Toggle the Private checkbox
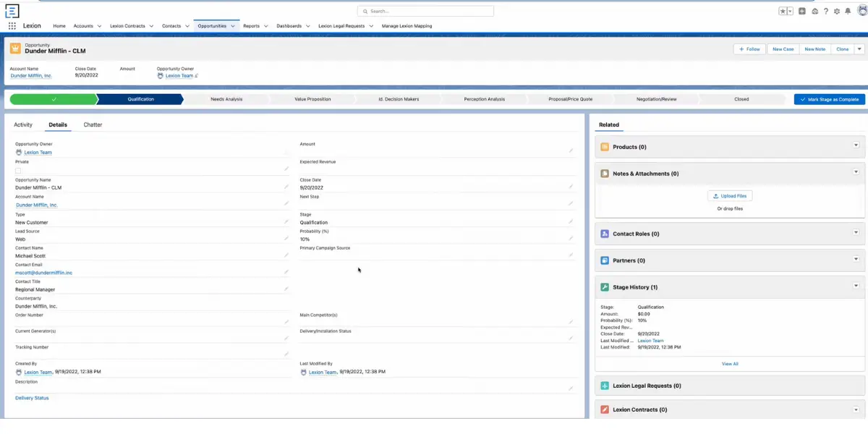Viewport: 868px width, 434px height. tap(18, 171)
